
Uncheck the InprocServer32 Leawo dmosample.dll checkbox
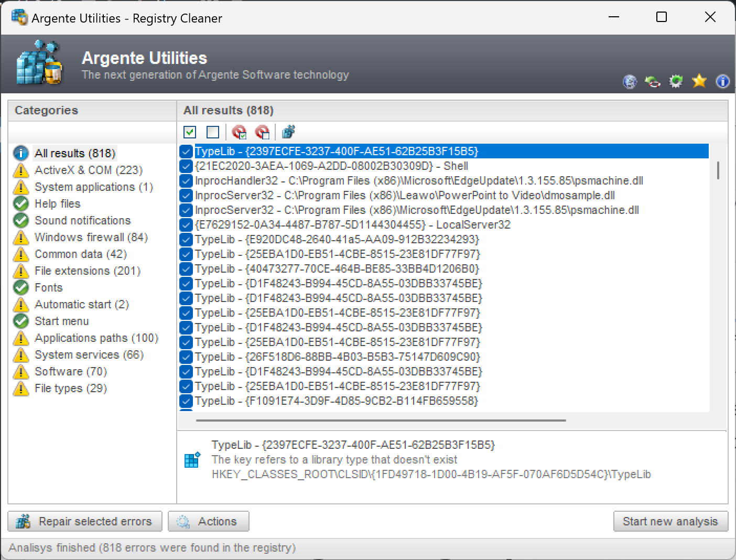coord(186,196)
